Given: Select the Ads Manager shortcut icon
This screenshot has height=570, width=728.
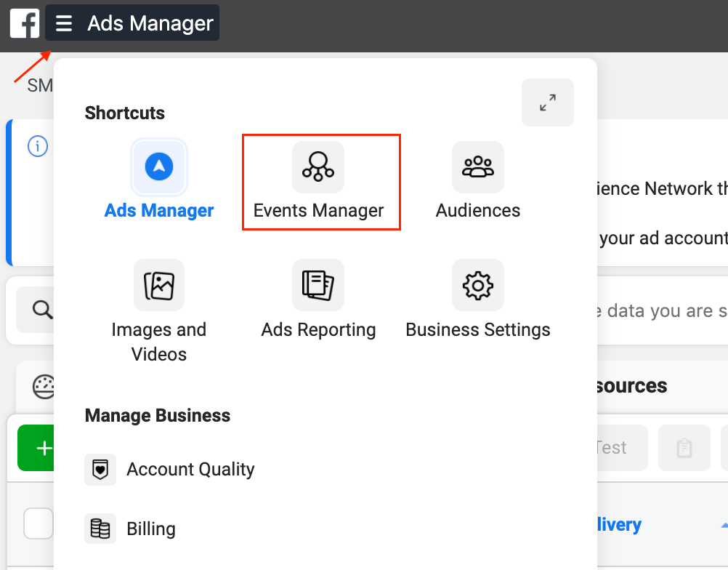Looking at the screenshot, I should click(x=159, y=166).
